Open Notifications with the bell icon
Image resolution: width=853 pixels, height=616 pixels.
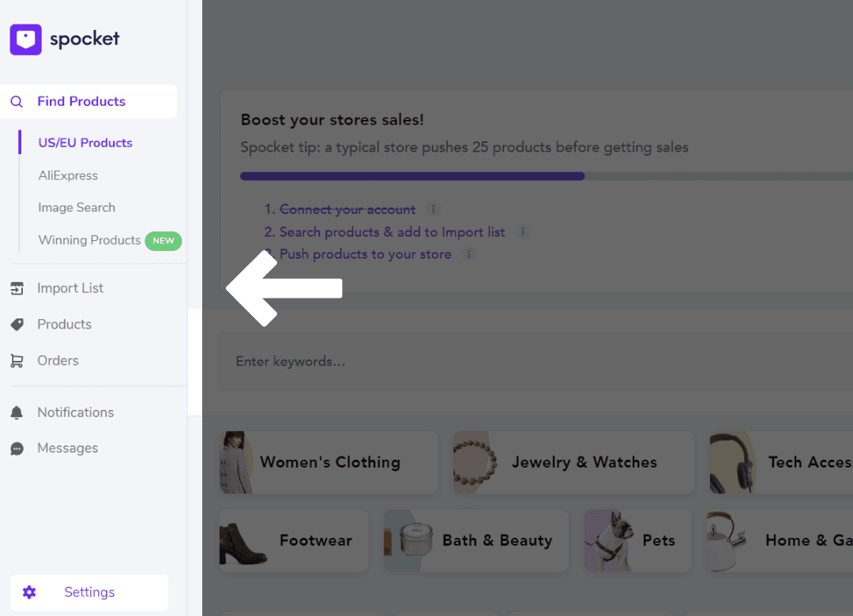pyautogui.click(x=17, y=411)
